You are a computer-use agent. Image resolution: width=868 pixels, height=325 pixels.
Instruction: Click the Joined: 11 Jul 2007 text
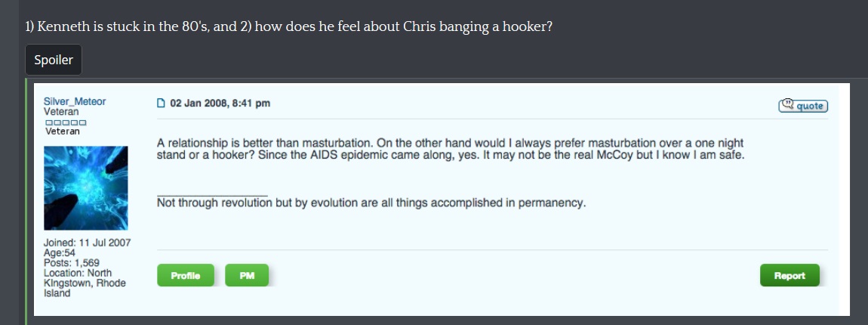pos(87,243)
